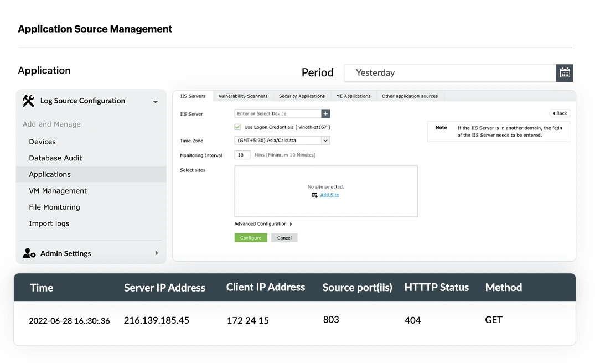Click the Log Source Configuration wrench icon
The width and height of the screenshot is (595, 364).
[x=29, y=101]
